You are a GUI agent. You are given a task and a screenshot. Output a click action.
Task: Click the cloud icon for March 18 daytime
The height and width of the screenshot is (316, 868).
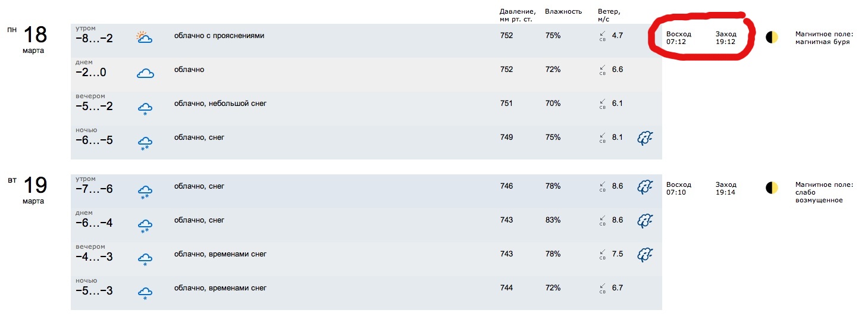coord(145,73)
